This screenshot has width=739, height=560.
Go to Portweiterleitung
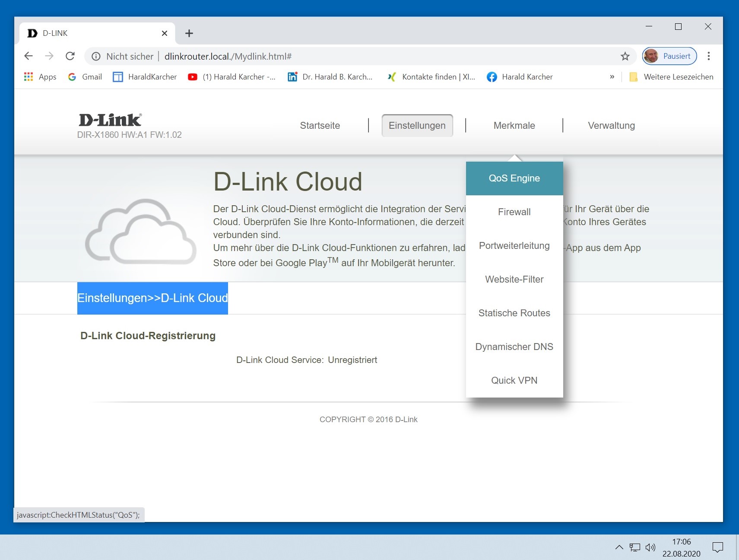[x=514, y=246]
